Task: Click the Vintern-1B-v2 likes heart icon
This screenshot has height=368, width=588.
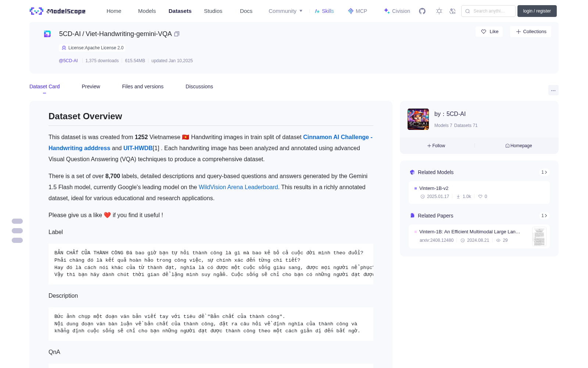Action: point(480,197)
